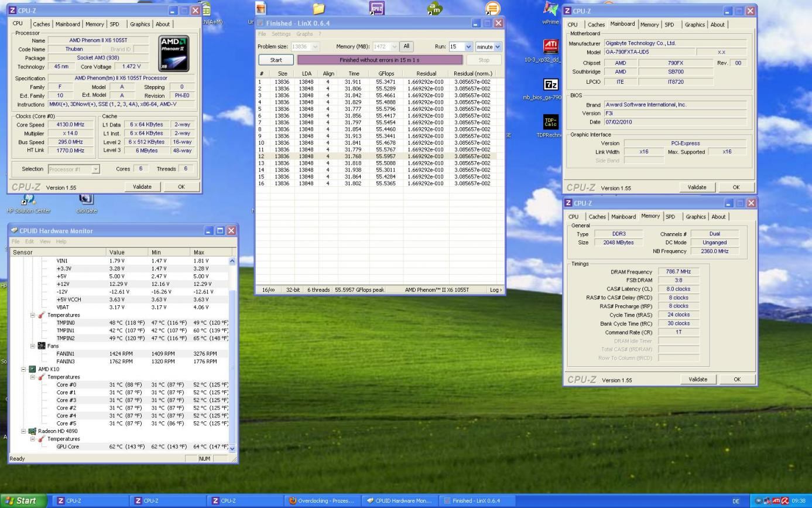Click the Windows Start button
The height and width of the screenshot is (508, 812).
[22, 500]
